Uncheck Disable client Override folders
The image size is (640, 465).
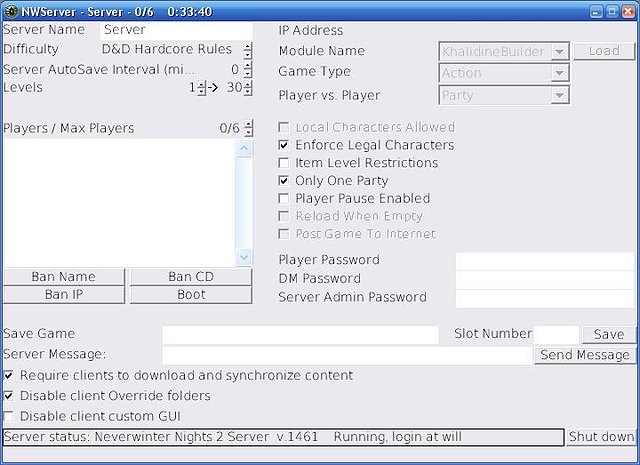point(9,396)
